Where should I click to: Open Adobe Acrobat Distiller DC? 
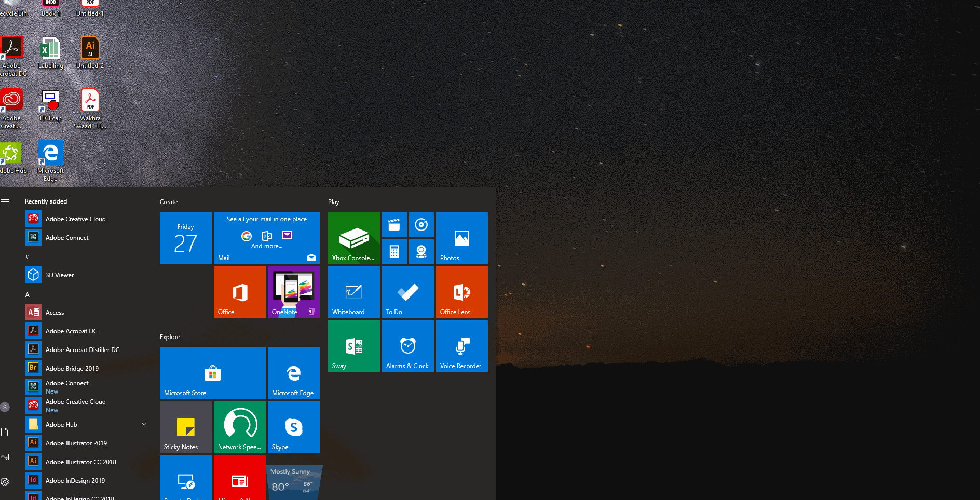87,349
